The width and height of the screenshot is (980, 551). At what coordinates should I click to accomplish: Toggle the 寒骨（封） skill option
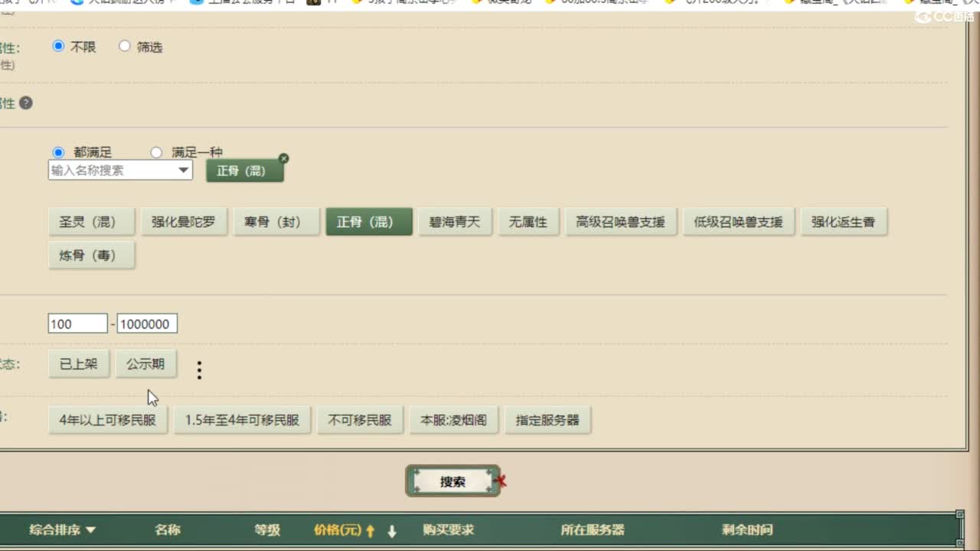pyautogui.click(x=276, y=222)
